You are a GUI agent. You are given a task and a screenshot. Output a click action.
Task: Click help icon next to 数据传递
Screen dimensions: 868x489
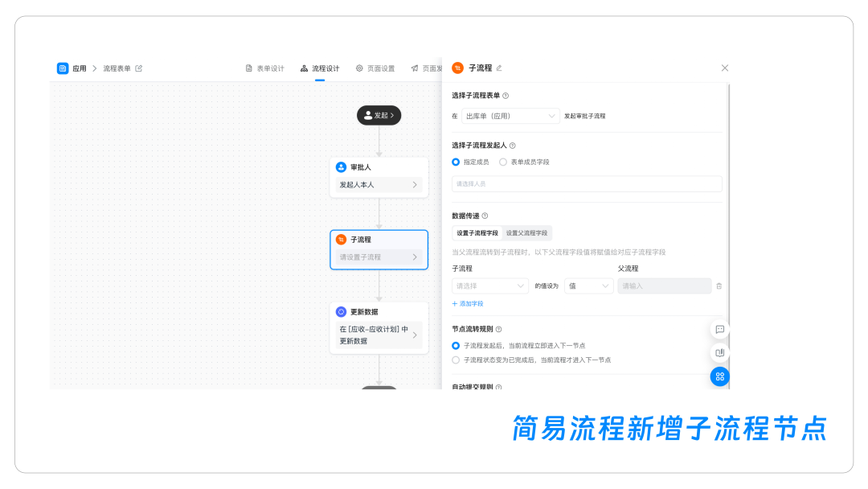point(485,216)
